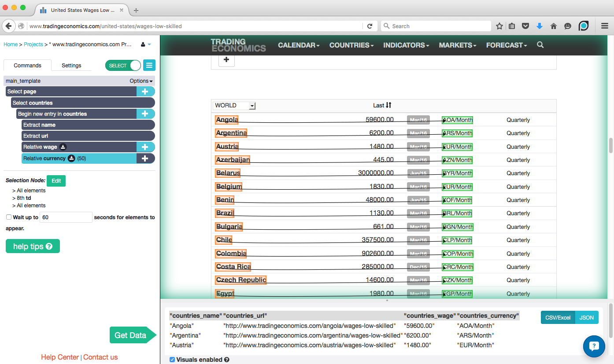
Task: Click the browser Search field
Action: (436, 26)
